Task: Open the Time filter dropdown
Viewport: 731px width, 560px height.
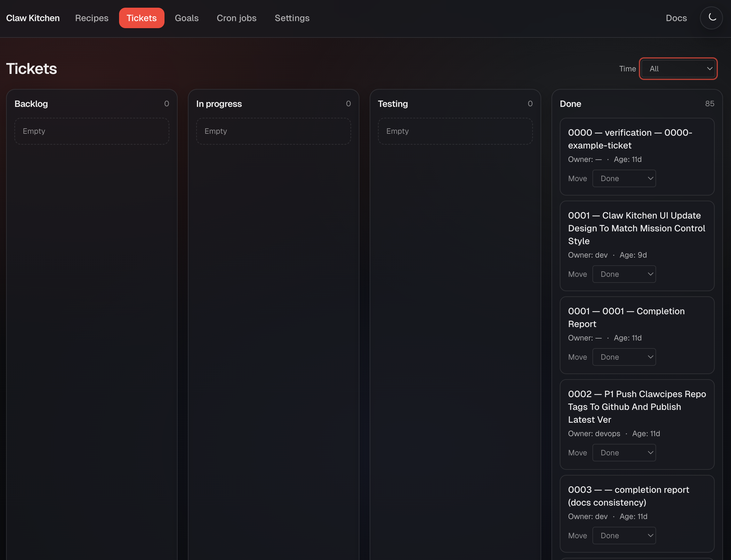Action: pyautogui.click(x=678, y=69)
